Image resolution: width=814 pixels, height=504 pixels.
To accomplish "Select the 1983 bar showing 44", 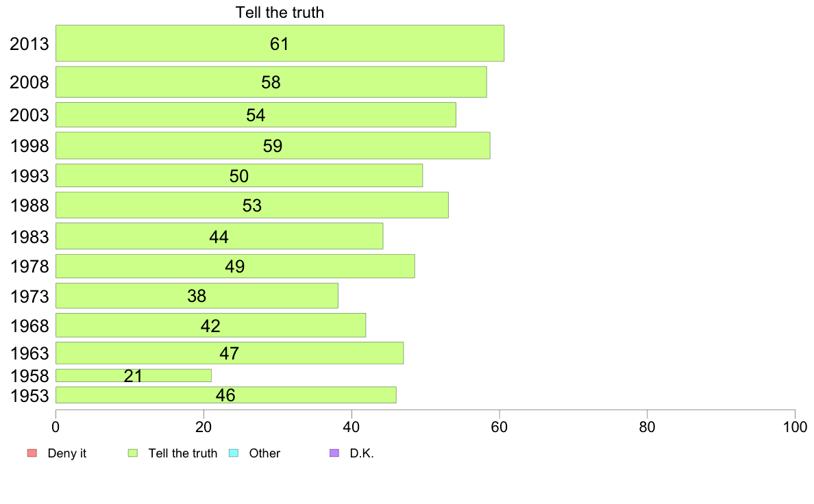I will (219, 236).
